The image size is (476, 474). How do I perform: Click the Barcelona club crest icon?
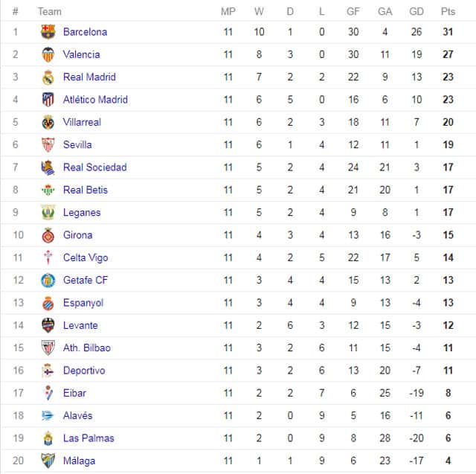click(48, 31)
